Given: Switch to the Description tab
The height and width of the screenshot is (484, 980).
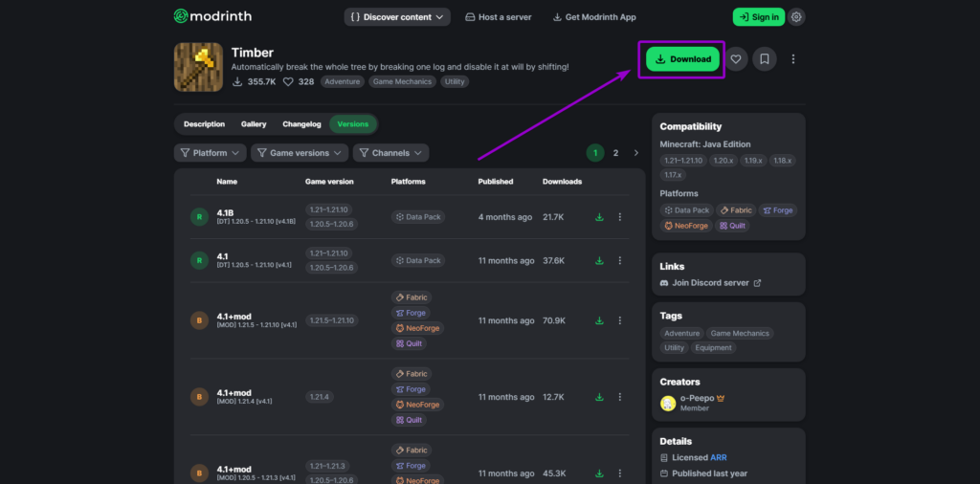Looking at the screenshot, I should (x=204, y=124).
